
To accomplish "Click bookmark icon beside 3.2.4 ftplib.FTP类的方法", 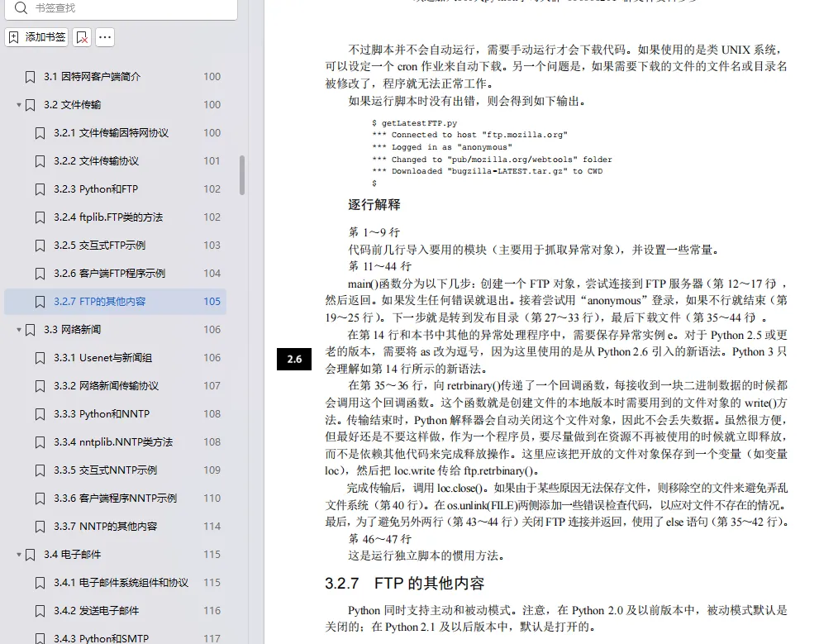I will click(40, 217).
